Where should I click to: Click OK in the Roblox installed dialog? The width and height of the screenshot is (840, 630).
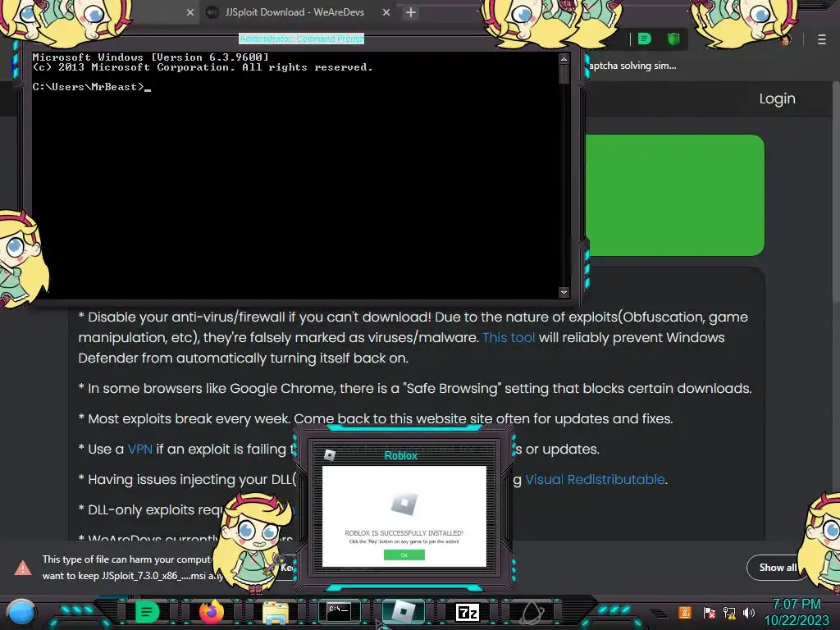pyautogui.click(x=404, y=555)
